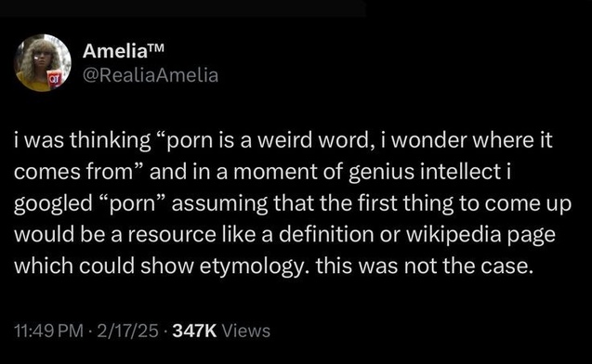Click the 2/17/25 post date
592x364 pixels.
coord(127,331)
